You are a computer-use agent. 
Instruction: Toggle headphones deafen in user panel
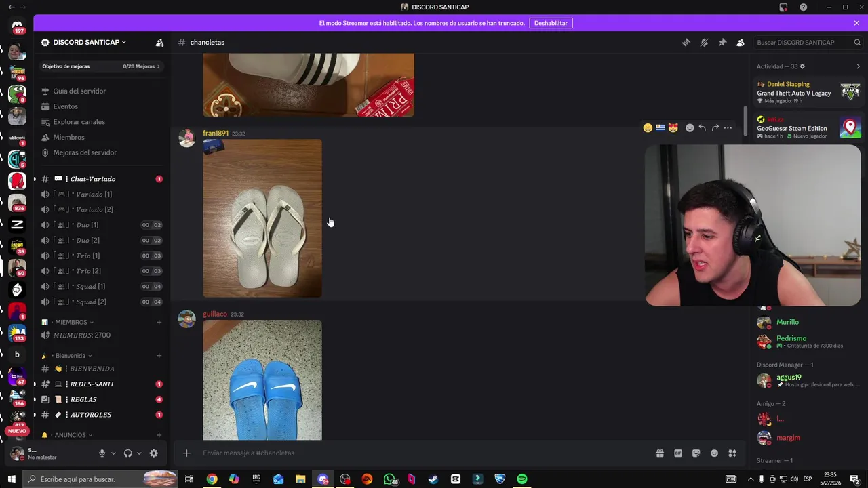(127, 453)
